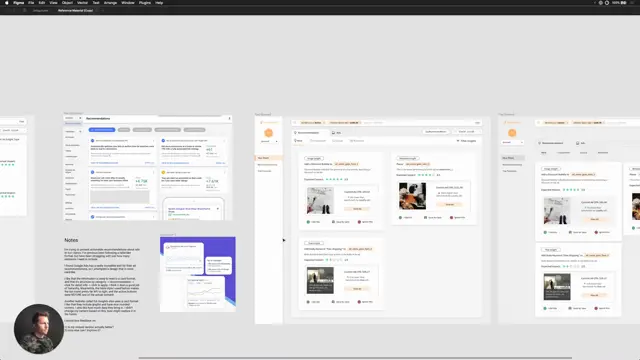
Task: Click the presenter webcam bubble
Action: (x=39, y=329)
